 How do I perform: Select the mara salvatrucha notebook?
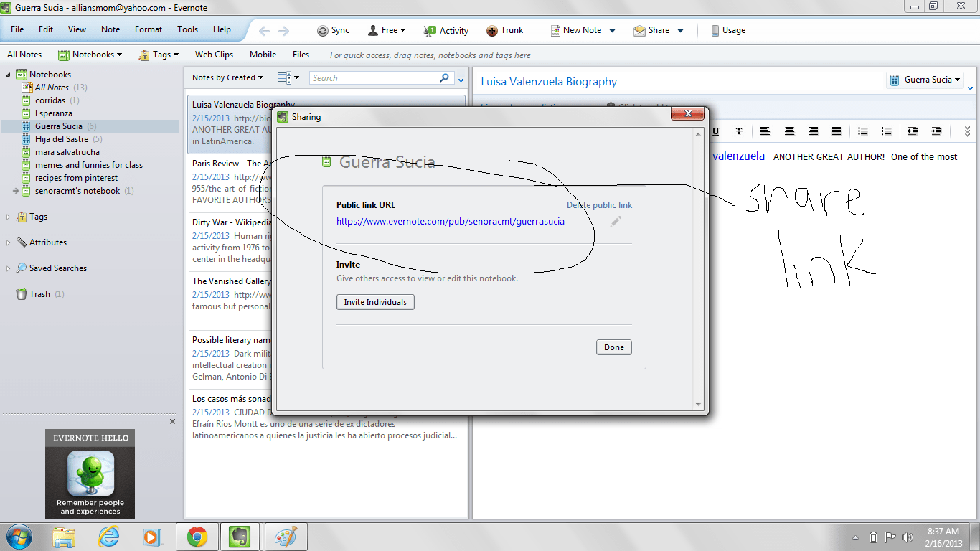pos(67,152)
